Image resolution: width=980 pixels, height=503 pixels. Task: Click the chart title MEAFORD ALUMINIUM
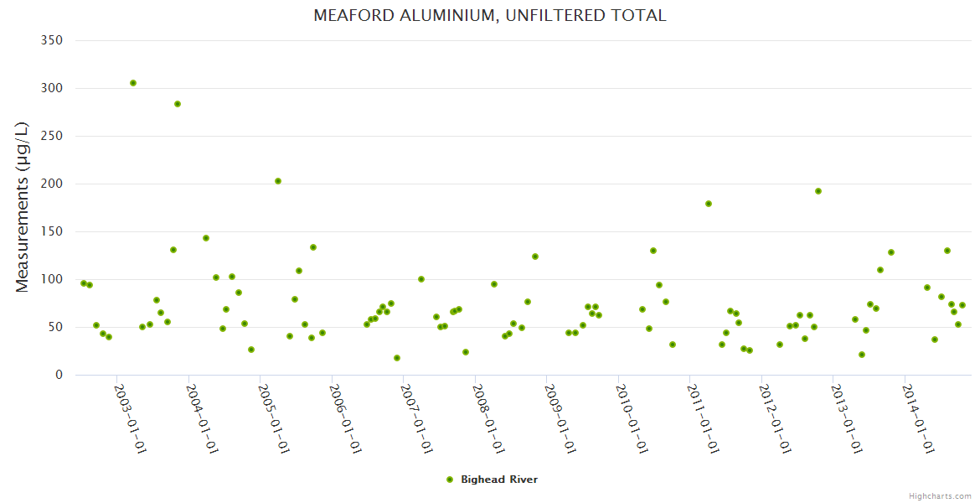[490, 16]
